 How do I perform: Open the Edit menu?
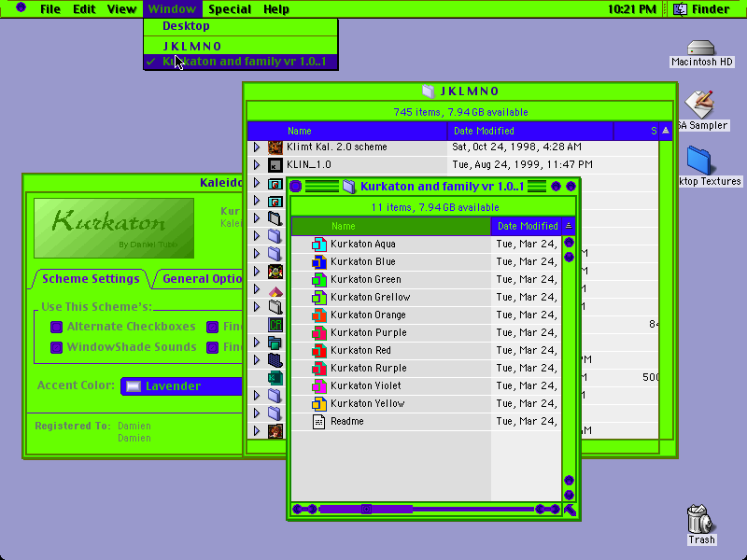click(x=84, y=9)
